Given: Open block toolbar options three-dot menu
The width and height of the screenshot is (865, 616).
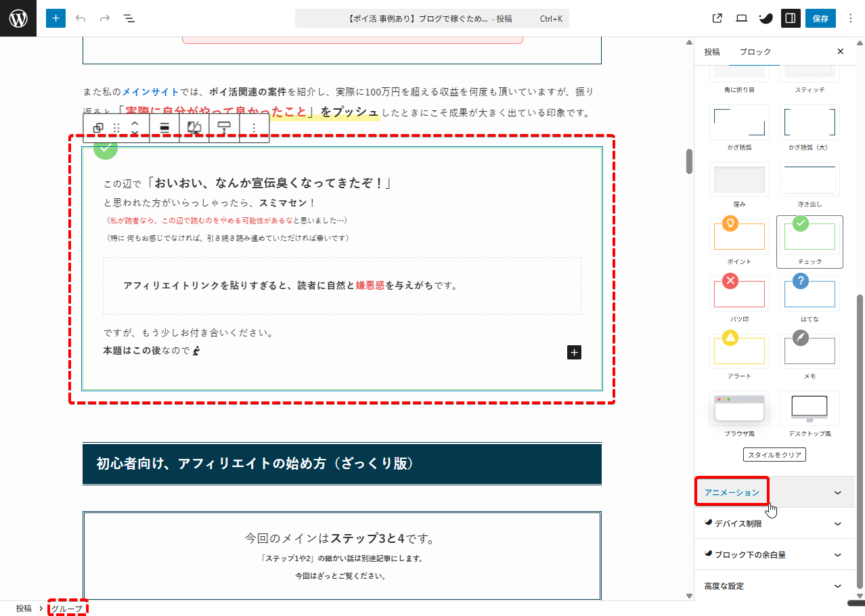Looking at the screenshot, I should (x=254, y=128).
